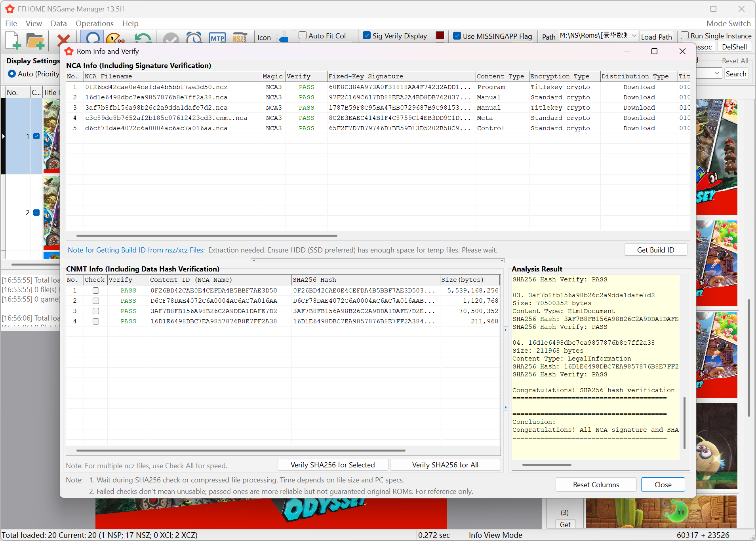Uncheck game row 2 checkbox in main list

pyautogui.click(x=36, y=213)
